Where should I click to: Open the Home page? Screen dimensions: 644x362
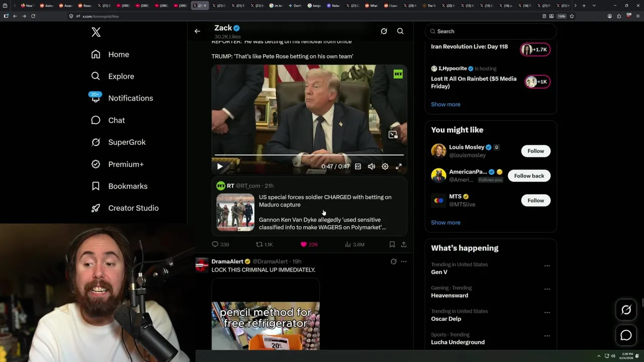pos(110,54)
